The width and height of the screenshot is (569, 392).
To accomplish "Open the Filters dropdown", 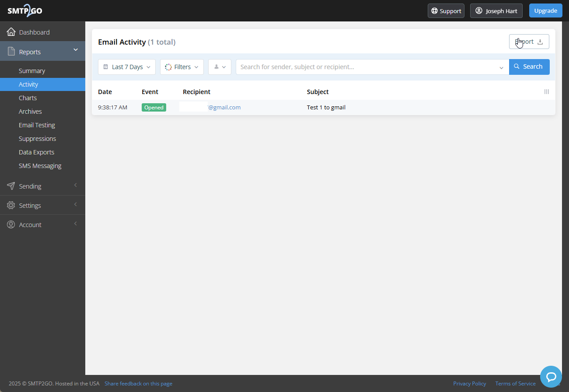I will 182,67.
